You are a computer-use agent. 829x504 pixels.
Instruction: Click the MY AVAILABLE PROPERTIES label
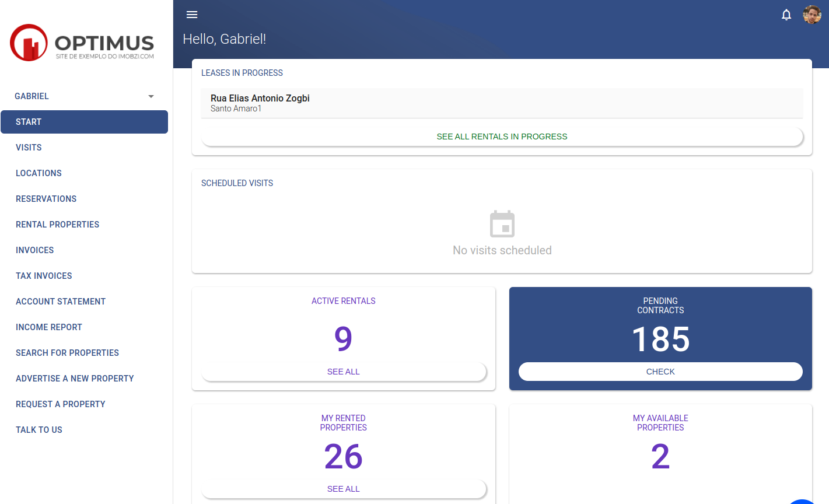pyautogui.click(x=660, y=423)
